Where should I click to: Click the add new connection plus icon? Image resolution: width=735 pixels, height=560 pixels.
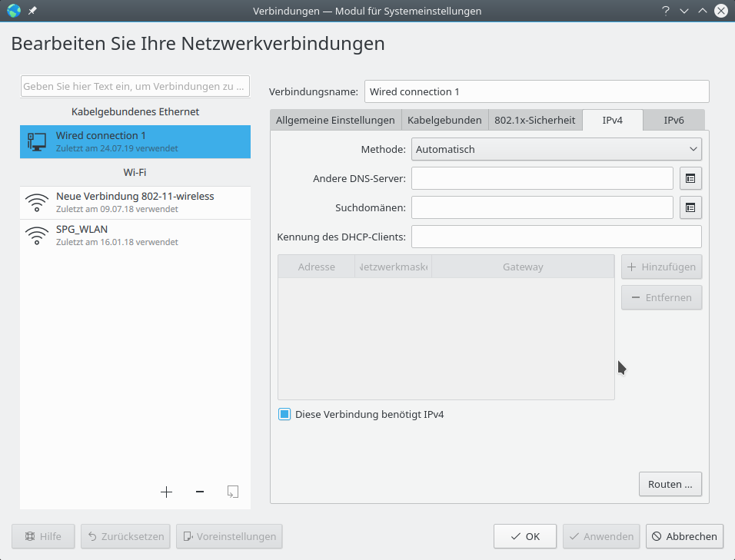tap(166, 492)
